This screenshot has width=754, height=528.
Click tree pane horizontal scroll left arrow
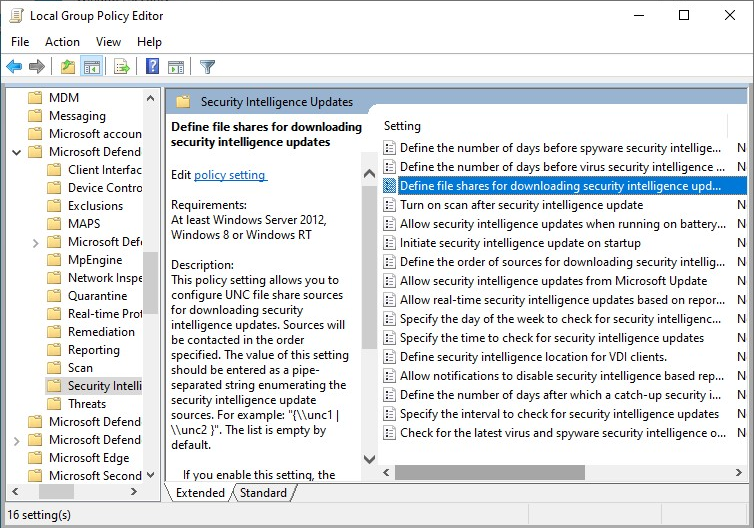(x=15, y=491)
